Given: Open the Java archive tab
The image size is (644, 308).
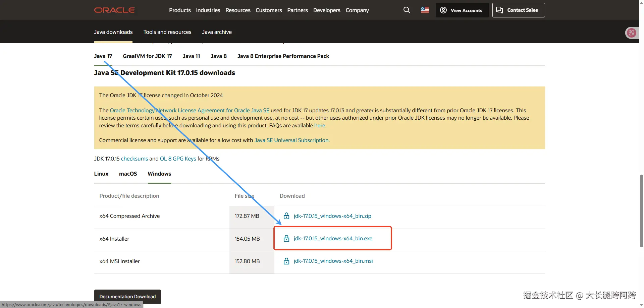Looking at the screenshot, I should click(x=217, y=32).
